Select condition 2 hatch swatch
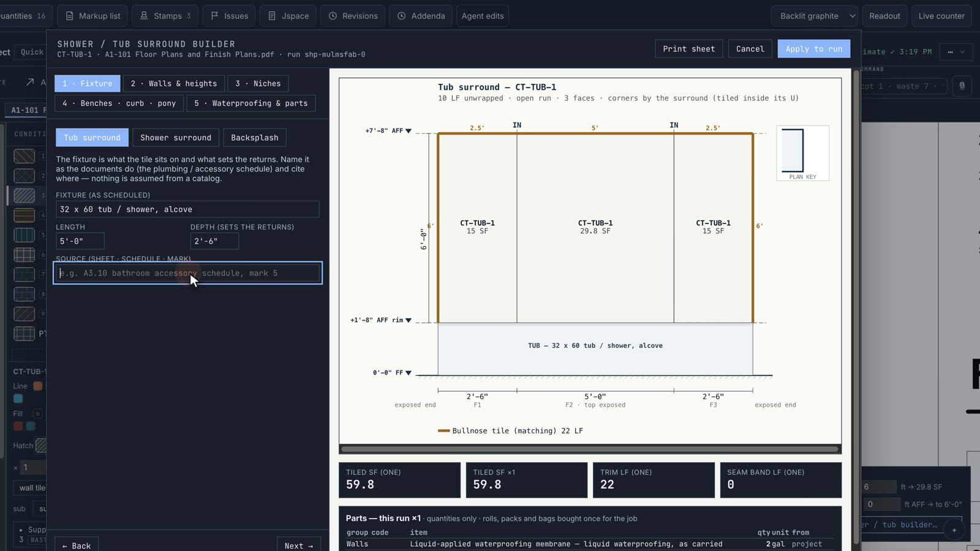The height and width of the screenshot is (551, 980). [x=24, y=176]
